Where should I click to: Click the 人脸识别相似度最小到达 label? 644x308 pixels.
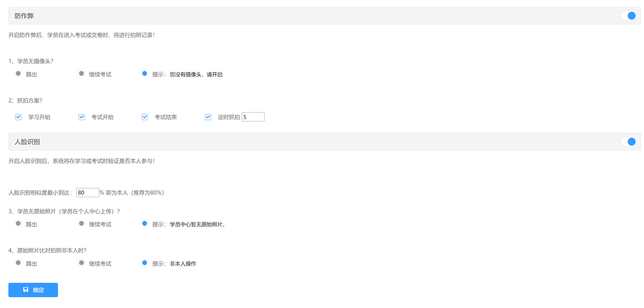(40, 193)
